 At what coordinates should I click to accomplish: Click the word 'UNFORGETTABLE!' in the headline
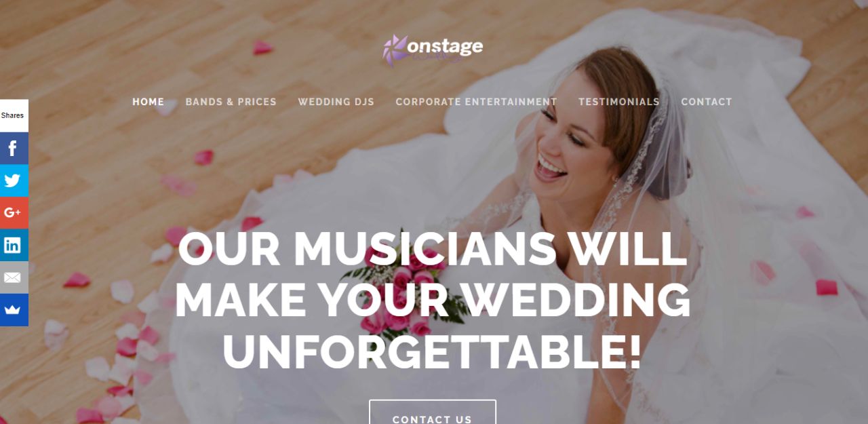coord(432,351)
